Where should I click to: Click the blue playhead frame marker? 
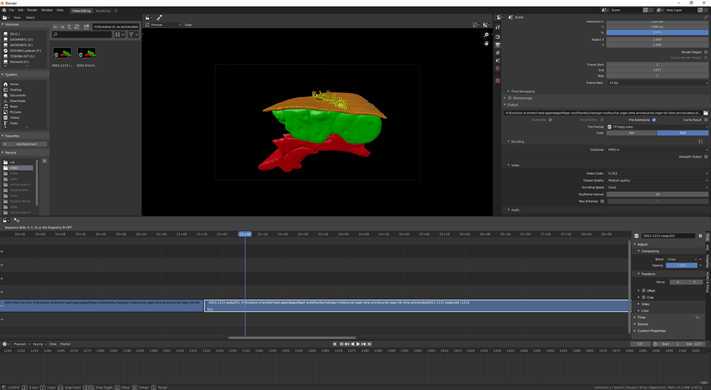pos(245,234)
